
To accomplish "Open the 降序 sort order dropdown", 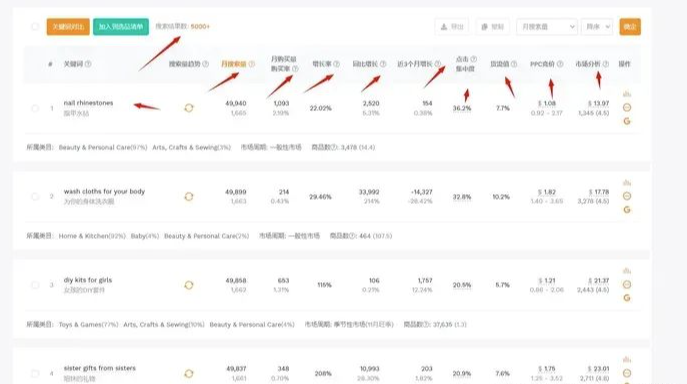I will point(597,27).
